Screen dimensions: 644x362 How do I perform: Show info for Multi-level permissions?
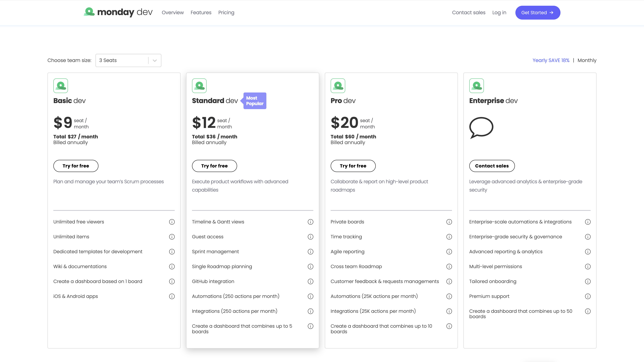[588, 267]
